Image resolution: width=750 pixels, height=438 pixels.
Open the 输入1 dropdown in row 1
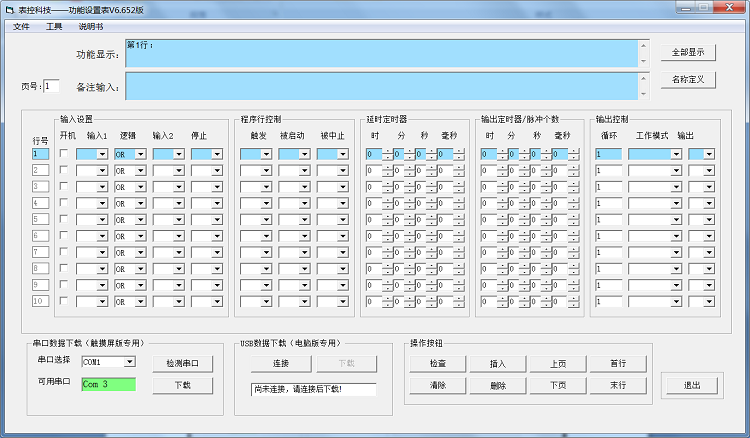tap(92, 154)
